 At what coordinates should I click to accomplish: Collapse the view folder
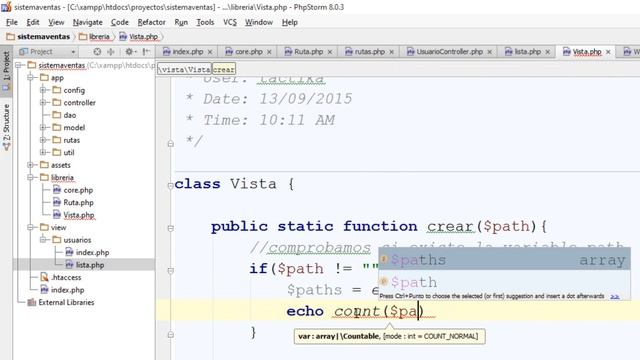31,227
